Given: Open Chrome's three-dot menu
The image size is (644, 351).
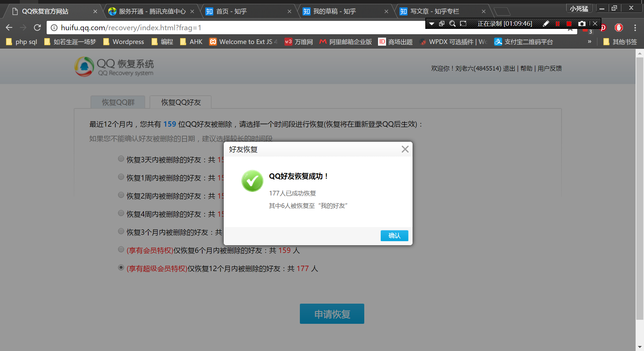Looking at the screenshot, I should coord(635,28).
